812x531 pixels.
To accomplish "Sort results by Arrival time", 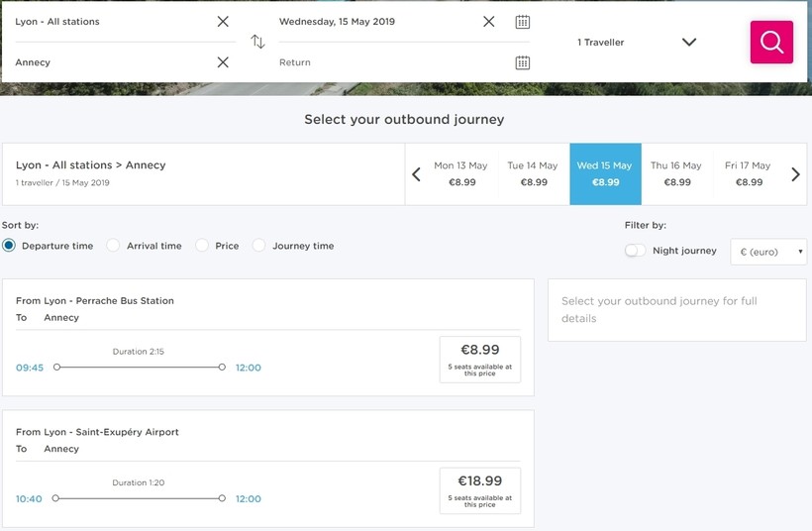I will point(114,246).
